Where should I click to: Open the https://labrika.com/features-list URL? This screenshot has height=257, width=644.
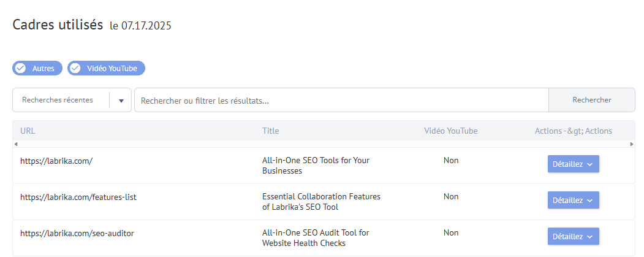pyautogui.click(x=78, y=197)
